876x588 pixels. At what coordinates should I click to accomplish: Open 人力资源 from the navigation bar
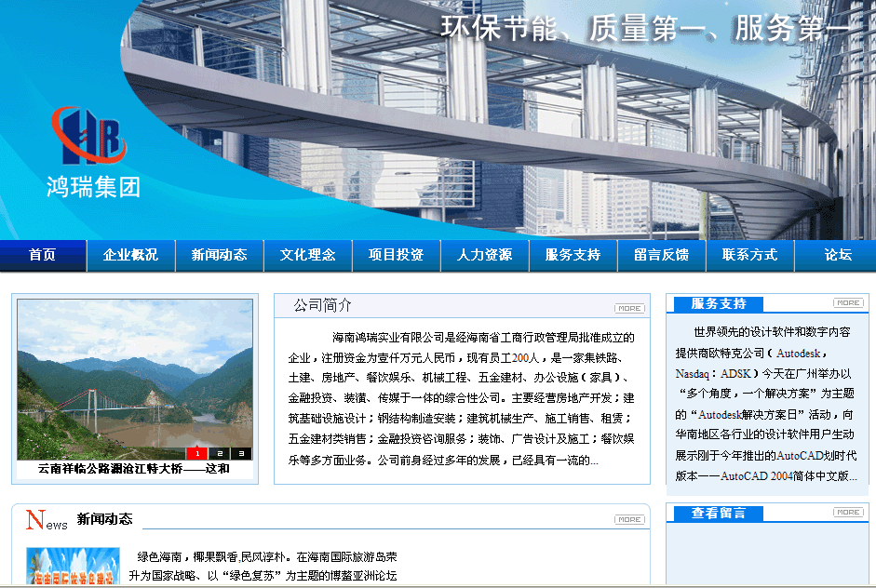coord(484,255)
